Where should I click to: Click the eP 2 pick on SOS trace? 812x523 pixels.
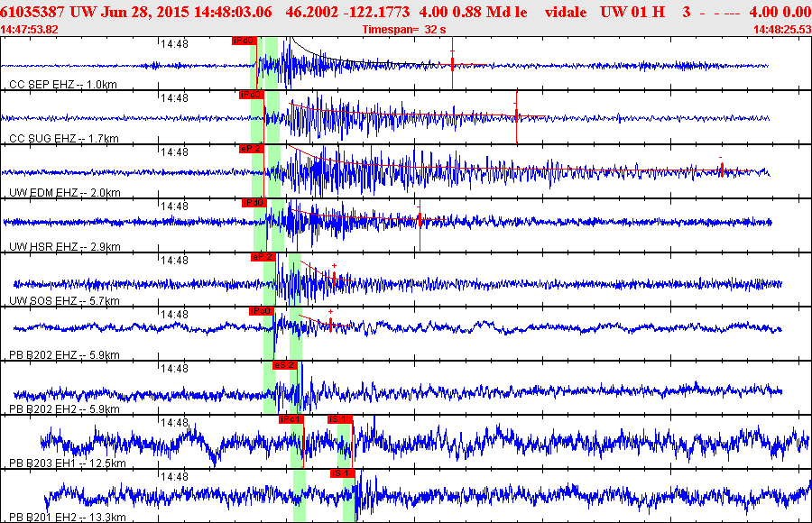[x=263, y=257]
